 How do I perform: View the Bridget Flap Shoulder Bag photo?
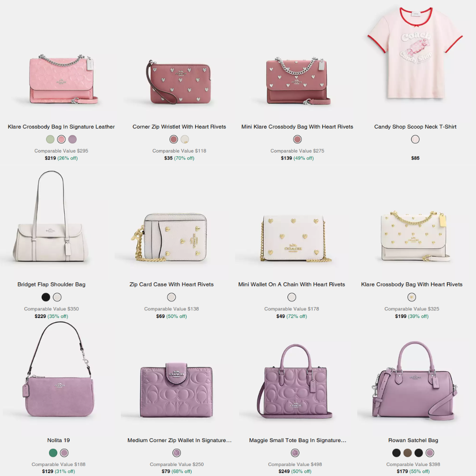pos(51,216)
